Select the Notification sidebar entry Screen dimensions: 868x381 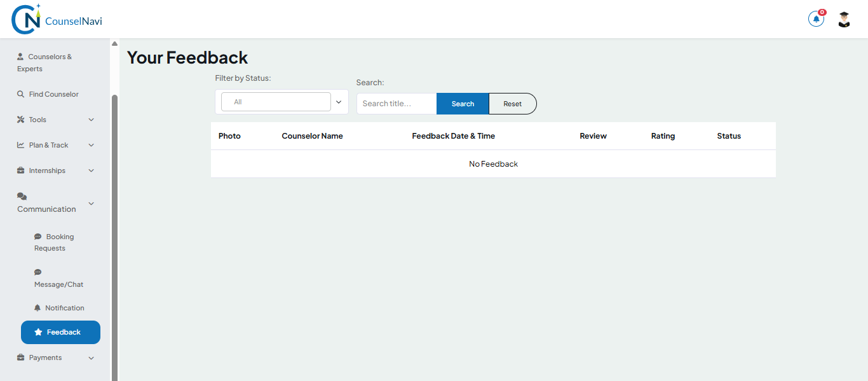click(59, 307)
